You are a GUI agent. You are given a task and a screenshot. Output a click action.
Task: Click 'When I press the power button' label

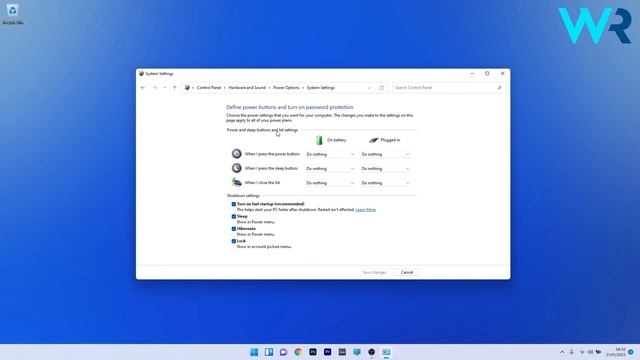click(272, 154)
